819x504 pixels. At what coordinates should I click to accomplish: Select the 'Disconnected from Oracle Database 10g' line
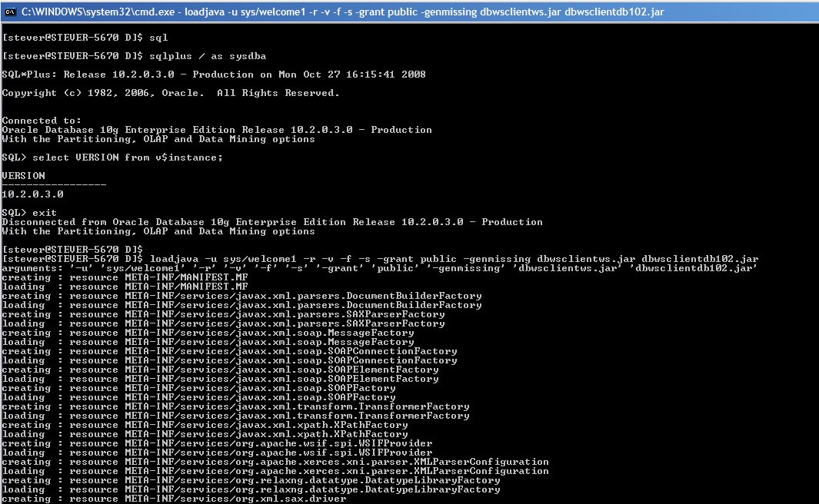click(272, 222)
